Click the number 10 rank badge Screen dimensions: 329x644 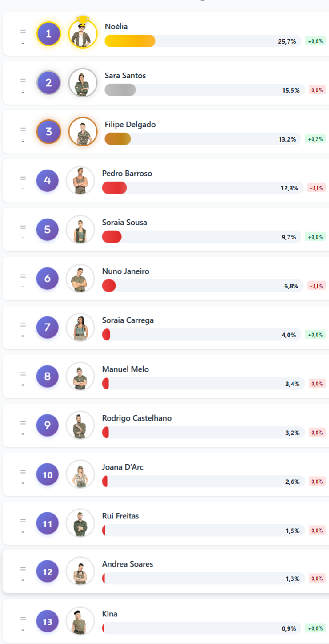[x=47, y=474]
